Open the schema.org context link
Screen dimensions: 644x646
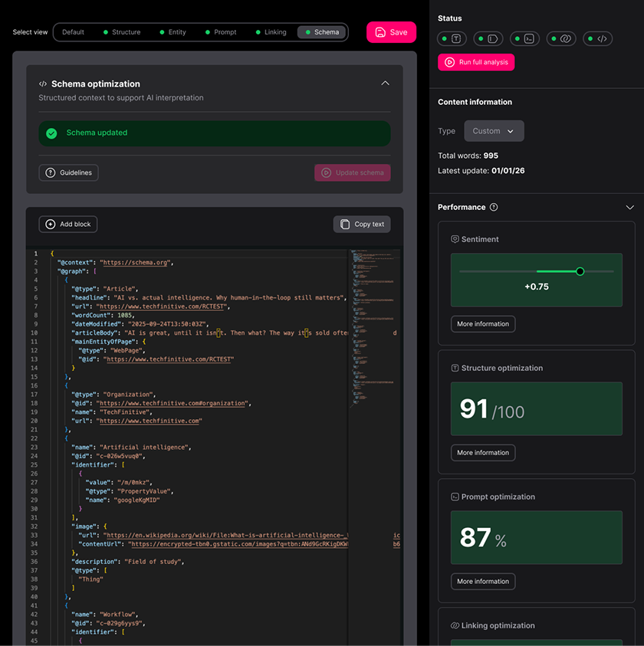[x=135, y=262]
